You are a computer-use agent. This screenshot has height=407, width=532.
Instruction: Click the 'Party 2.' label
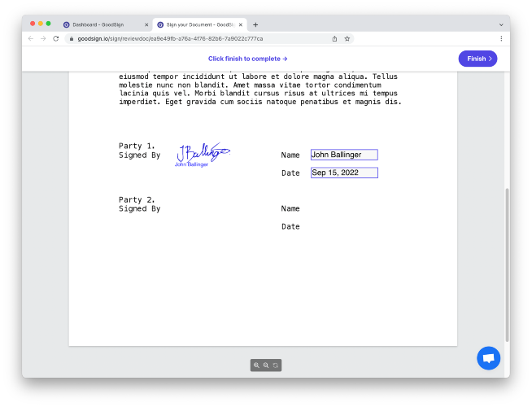click(x=137, y=199)
